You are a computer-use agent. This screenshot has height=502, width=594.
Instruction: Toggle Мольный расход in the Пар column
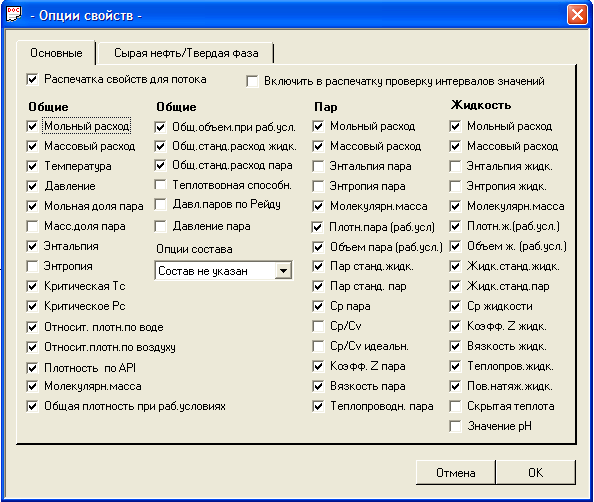(319, 126)
